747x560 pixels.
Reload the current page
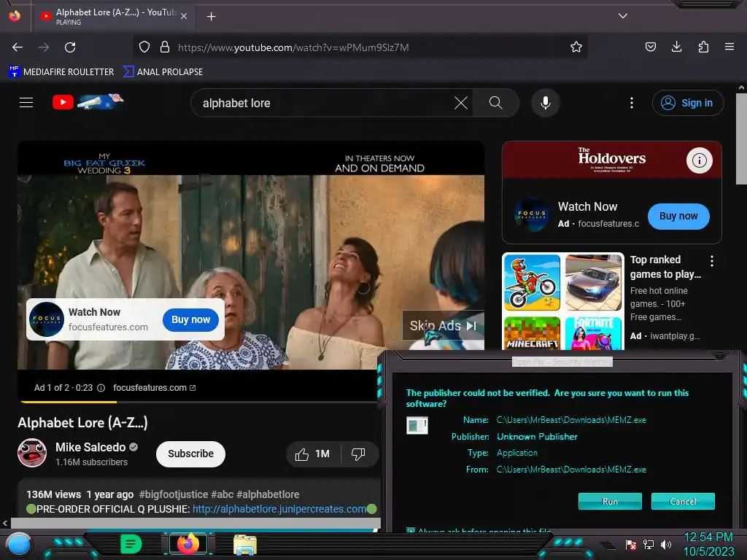pos(70,47)
